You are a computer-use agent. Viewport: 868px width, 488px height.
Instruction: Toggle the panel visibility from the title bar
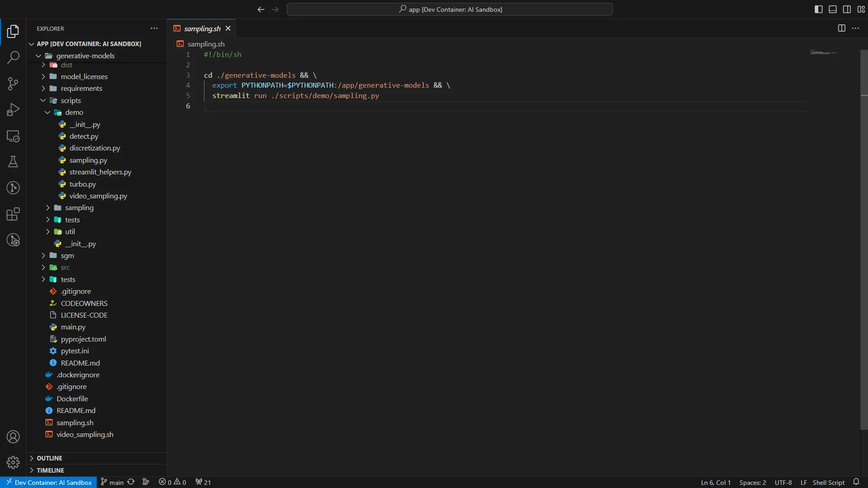click(x=833, y=9)
